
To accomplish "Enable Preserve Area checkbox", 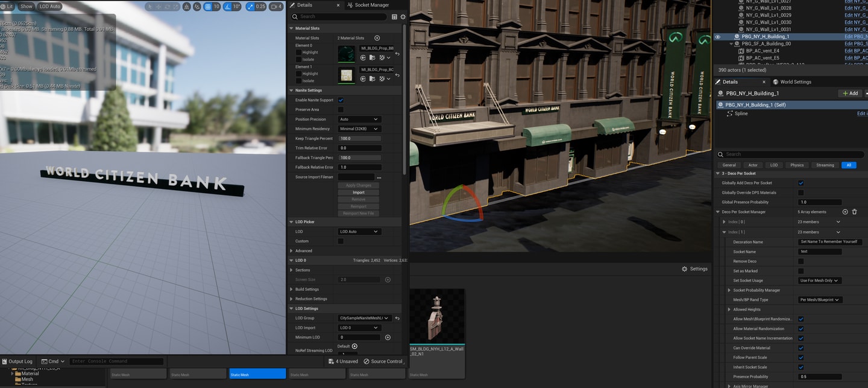I will (x=341, y=110).
